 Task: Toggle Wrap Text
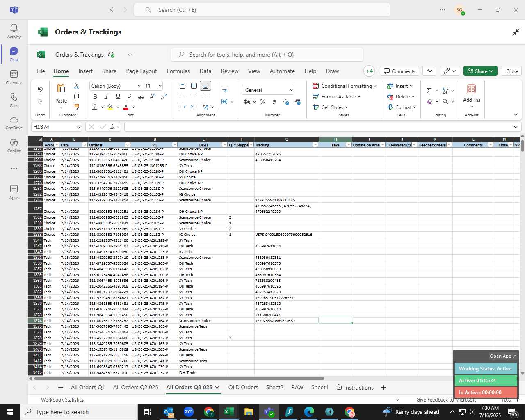pos(225,90)
